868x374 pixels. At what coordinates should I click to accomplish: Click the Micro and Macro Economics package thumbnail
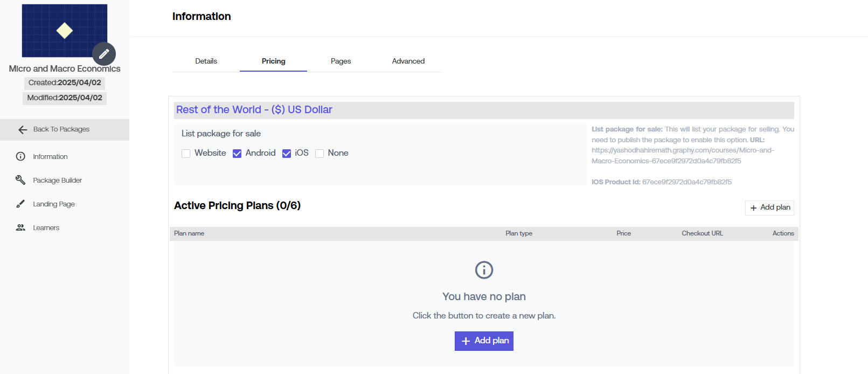[64, 31]
